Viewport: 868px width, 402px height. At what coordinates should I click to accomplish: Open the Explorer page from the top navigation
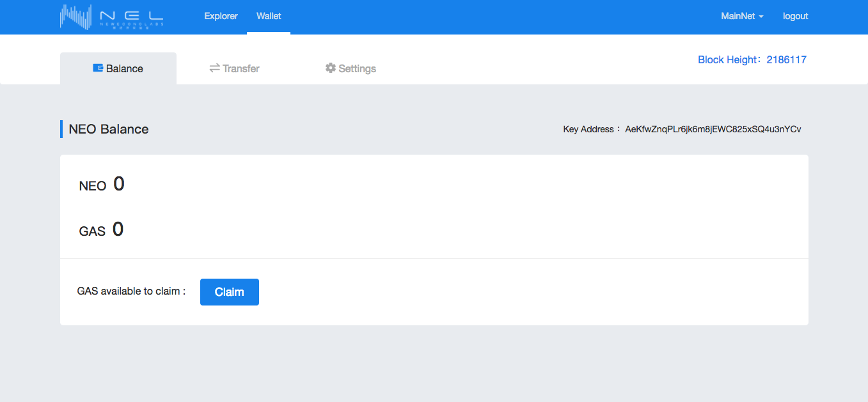point(221,16)
